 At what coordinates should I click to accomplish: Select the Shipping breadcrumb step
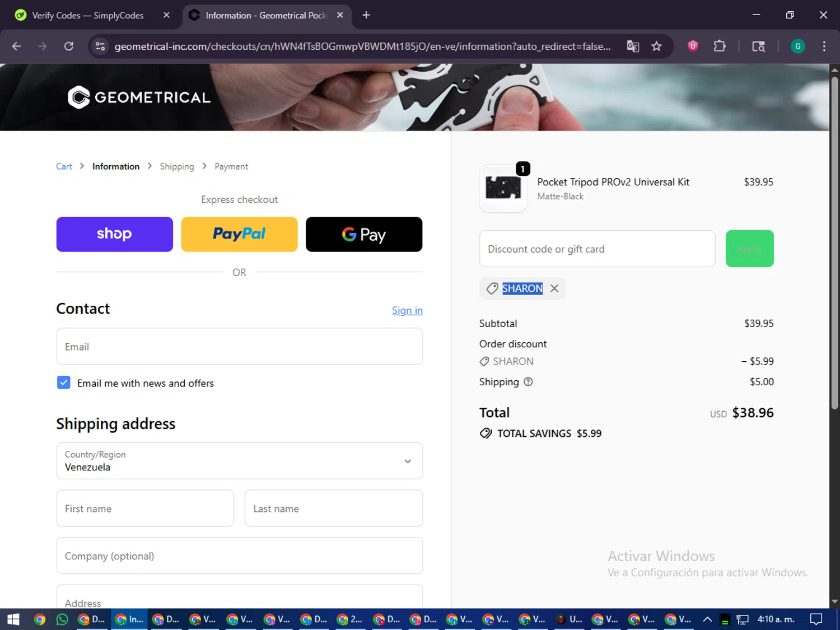pyautogui.click(x=177, y=166)
